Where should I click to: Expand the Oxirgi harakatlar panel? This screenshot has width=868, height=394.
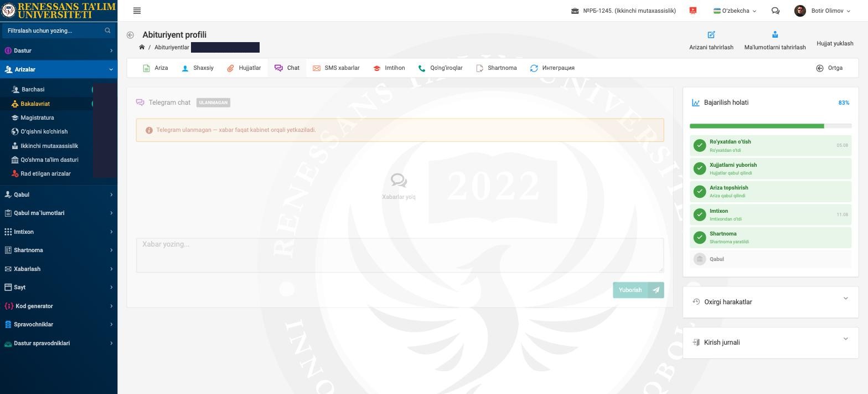point(845,299)
